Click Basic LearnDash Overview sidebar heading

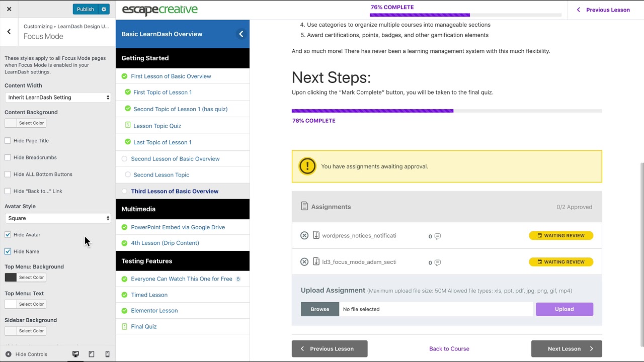pyautogui.click(x=162, y=34)
